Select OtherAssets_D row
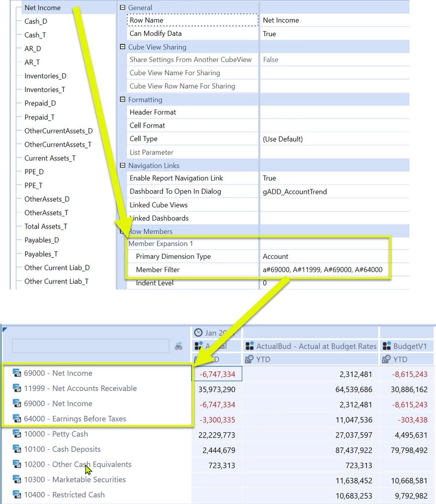Image resolution: width=436 pixels, height=504 pixels. (x=47, y=199)
